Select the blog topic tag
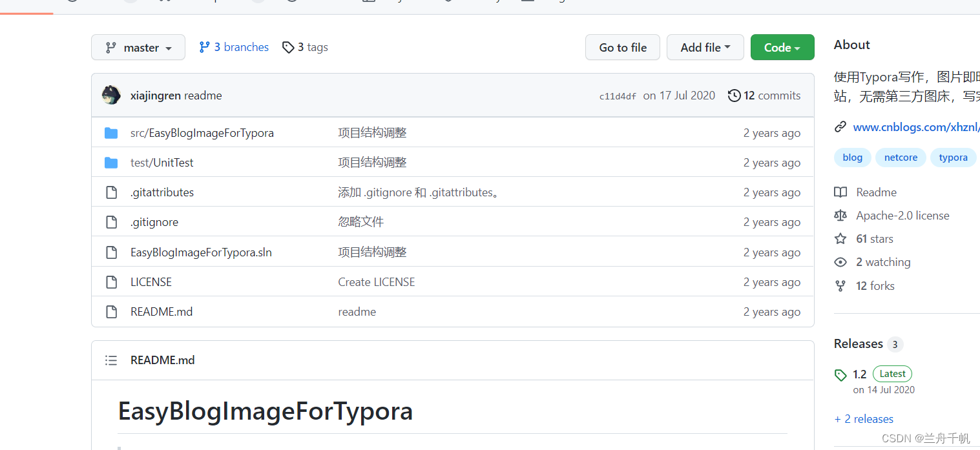The height and width of the screenshot is (450, 980). click(x=853, y=158)
